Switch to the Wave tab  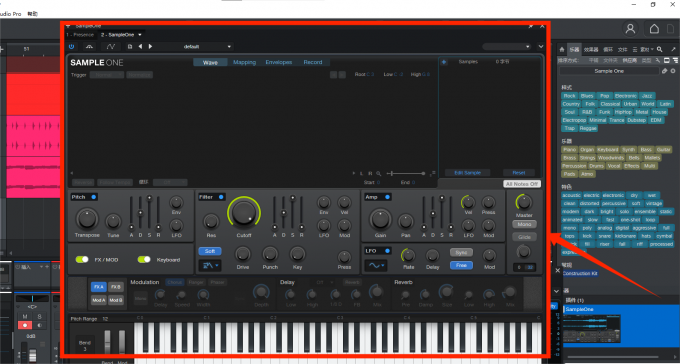point(210,62)
